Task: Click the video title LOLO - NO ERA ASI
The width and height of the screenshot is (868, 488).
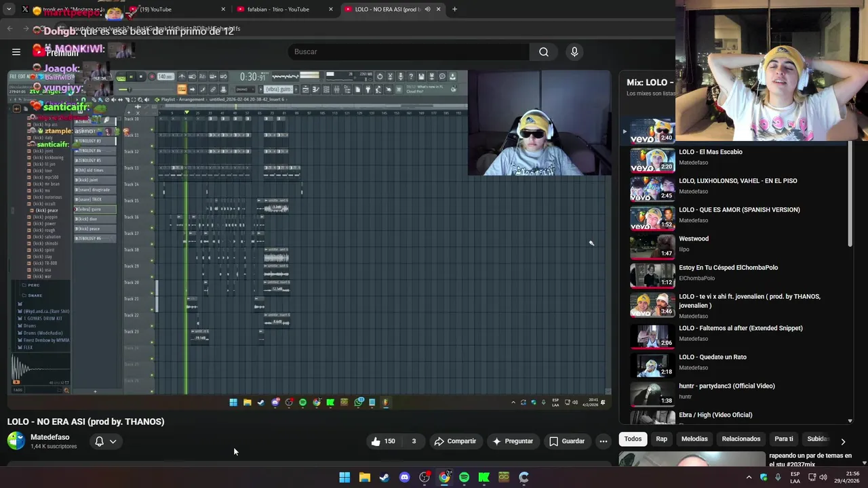Action: [x=85, y=422]
